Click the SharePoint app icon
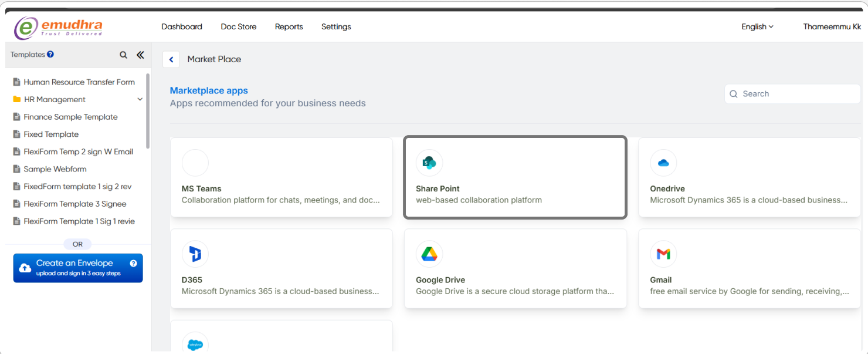 (429, 163)
